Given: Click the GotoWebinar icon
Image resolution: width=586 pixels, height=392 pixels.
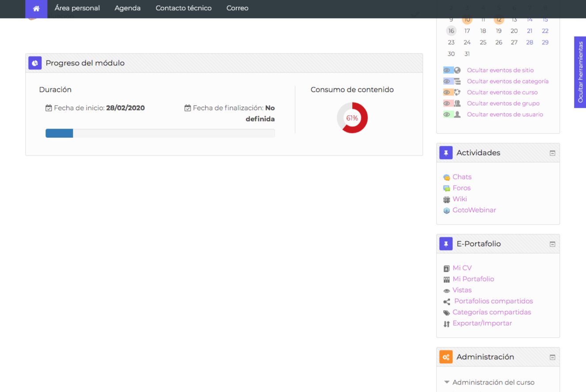Looking at the screenshot, I should [446, 210].
